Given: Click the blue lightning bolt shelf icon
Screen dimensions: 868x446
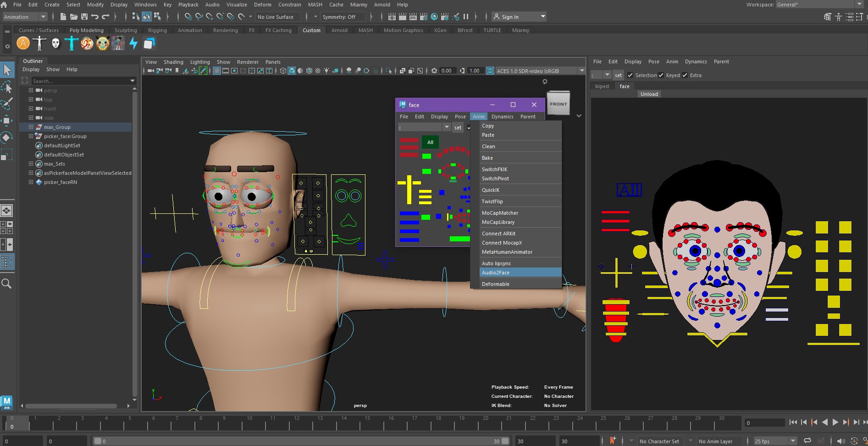Looking at the screenshot, I should 133,44.
